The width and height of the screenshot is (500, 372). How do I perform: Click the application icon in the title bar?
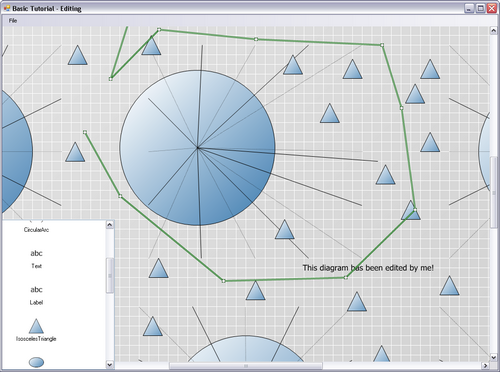click(7, 8)
